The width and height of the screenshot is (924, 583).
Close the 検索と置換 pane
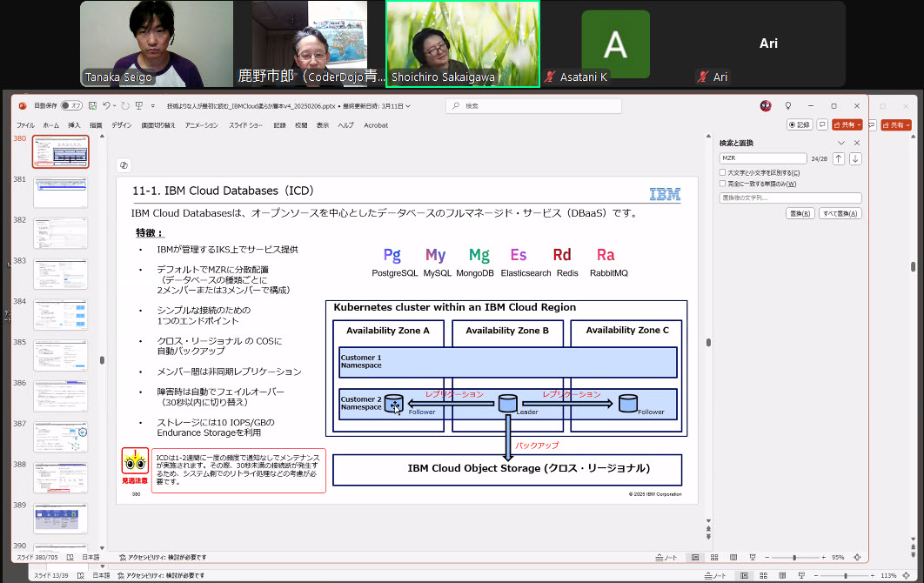(x=857, y=143)
